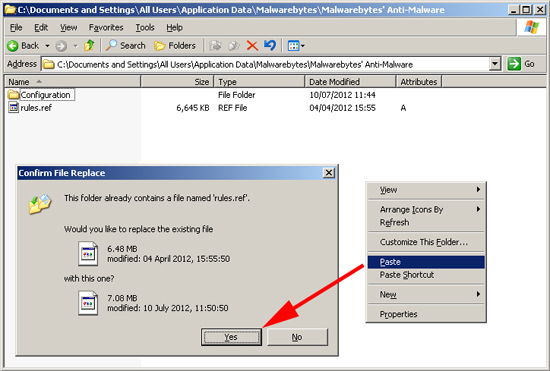The image size is (550, 371).
Task: Sort by the Type column header
Action: (259, 82)
